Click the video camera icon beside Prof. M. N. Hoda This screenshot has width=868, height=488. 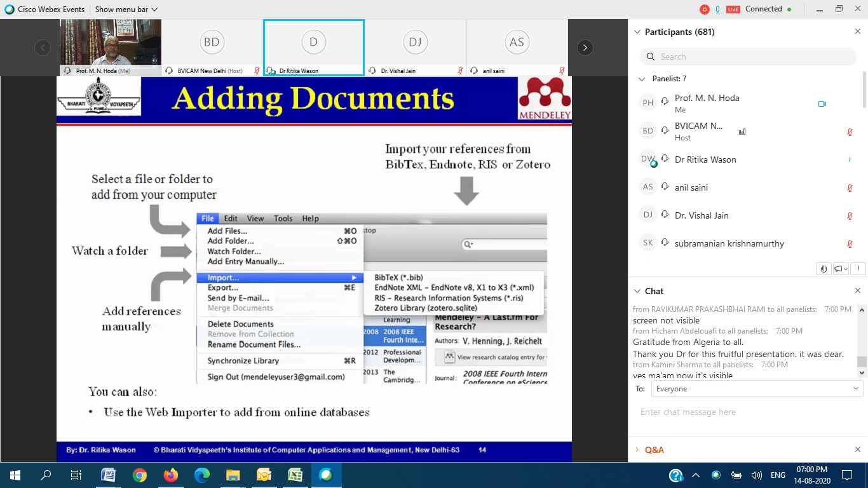coord(822,104)
